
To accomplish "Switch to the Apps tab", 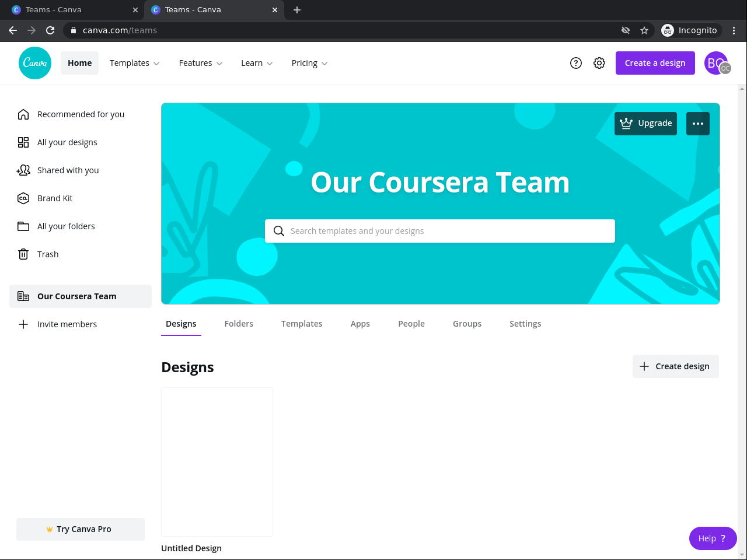I will pyautogui.click(x=360, y=324).
